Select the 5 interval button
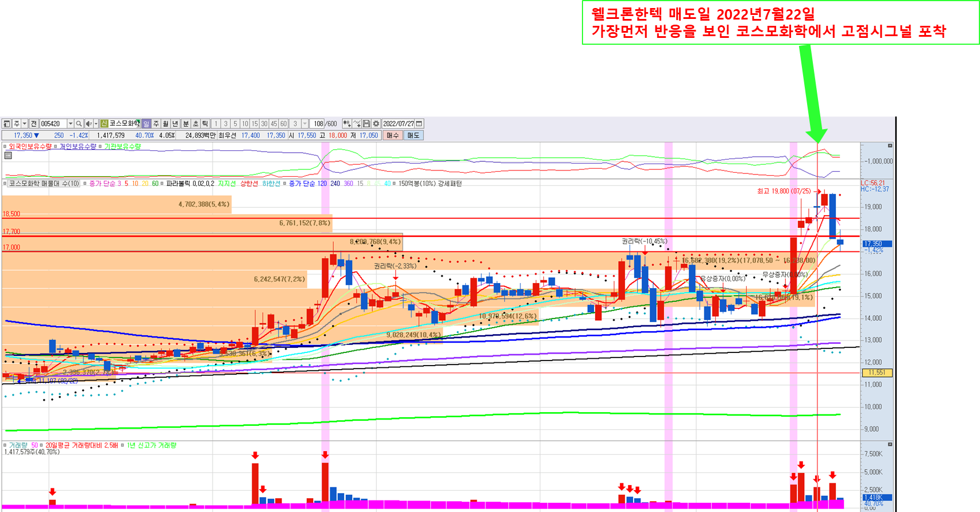980x512 pixels. tap(235, 123)
